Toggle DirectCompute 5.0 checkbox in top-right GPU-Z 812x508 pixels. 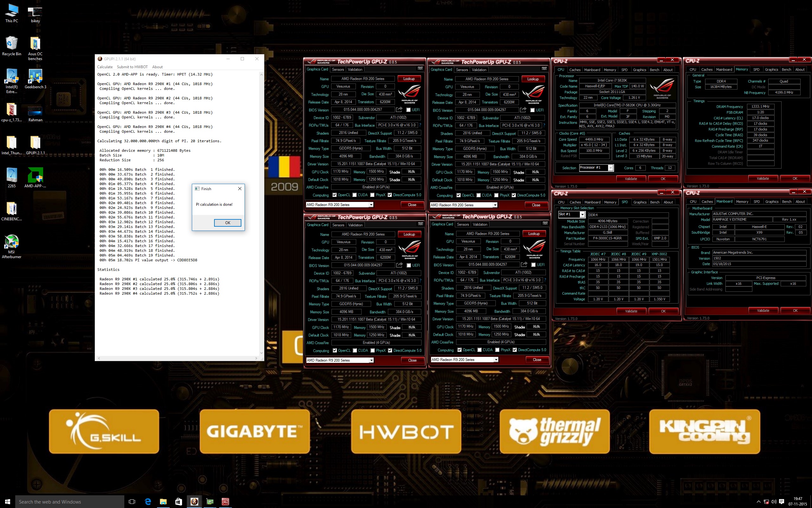click(514, 195)
